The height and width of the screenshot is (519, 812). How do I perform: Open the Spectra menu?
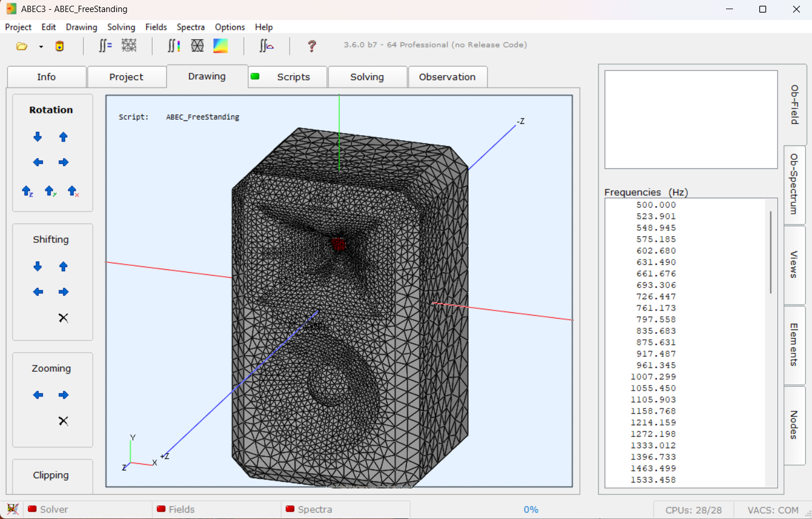click(x=191, y=27)
